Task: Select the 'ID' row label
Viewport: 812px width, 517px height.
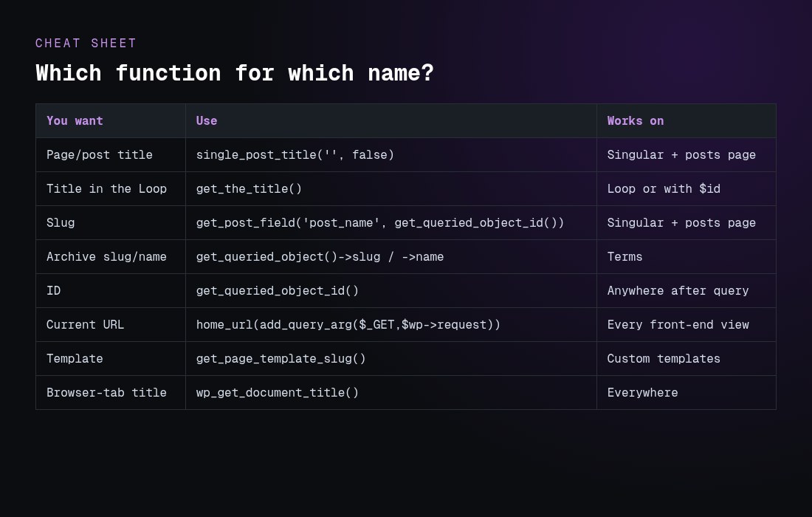Action: [x=110, y=290]
